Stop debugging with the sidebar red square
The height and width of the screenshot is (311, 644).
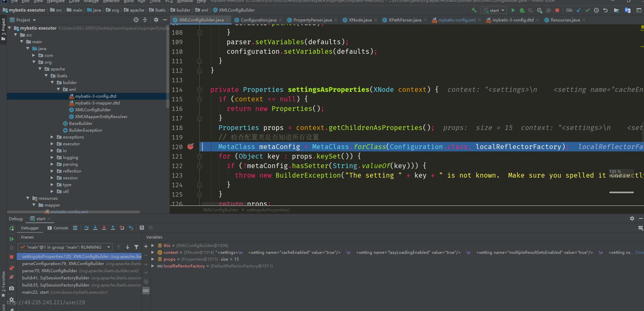(12, 257)
